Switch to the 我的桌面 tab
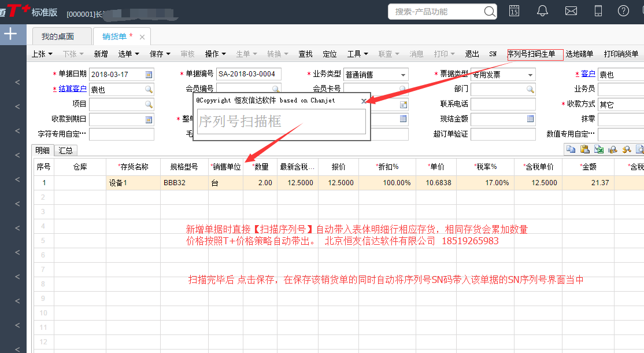 click(58, 36)
